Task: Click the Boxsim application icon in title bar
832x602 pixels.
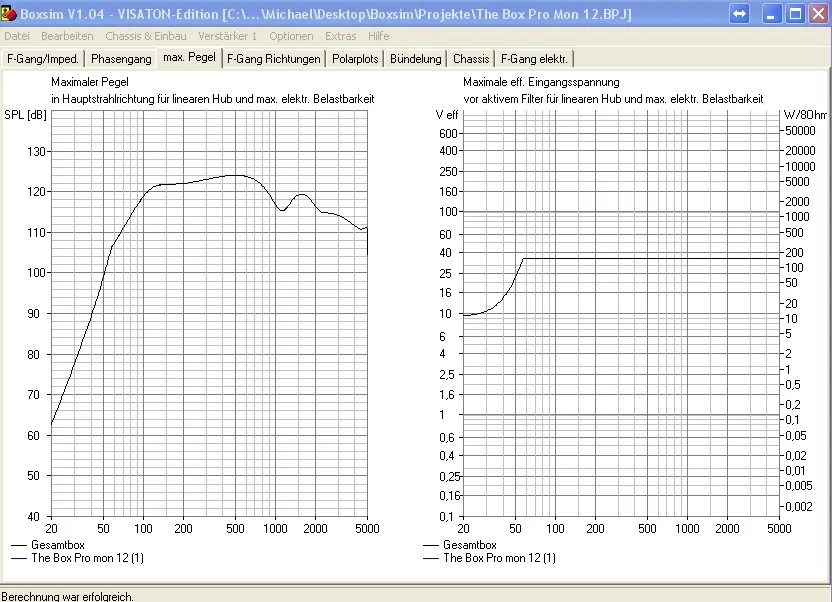Action: (x=9, y=14)
